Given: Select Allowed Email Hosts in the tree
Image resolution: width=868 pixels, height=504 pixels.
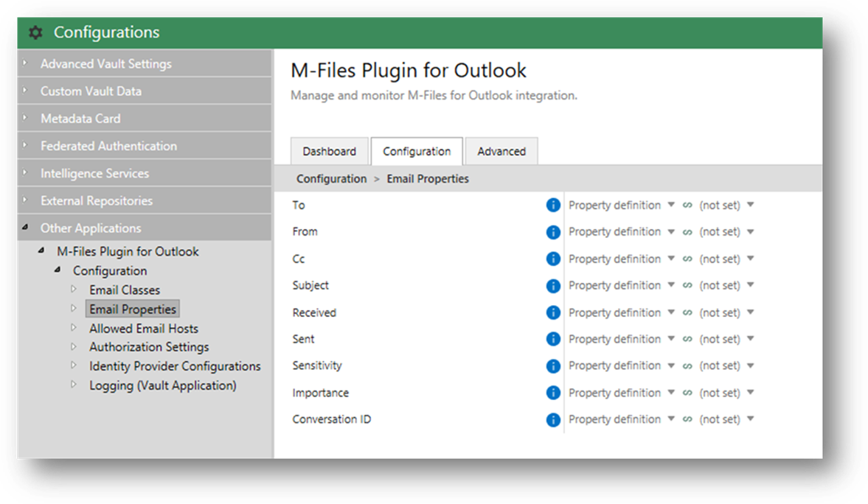Looking at the screenshot, I should click(144, 329).
